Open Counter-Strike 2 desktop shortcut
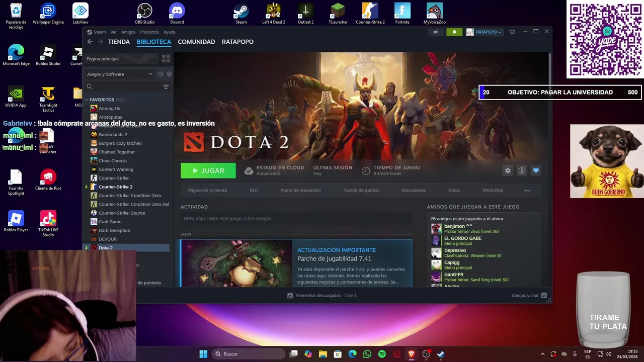This screenshot has width=644, height=362. [370, 14]
